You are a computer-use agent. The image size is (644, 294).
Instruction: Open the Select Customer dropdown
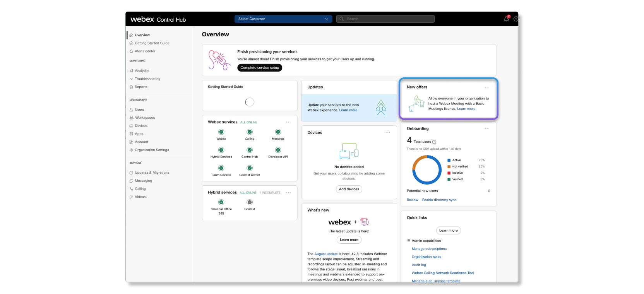tap(283, 19)
